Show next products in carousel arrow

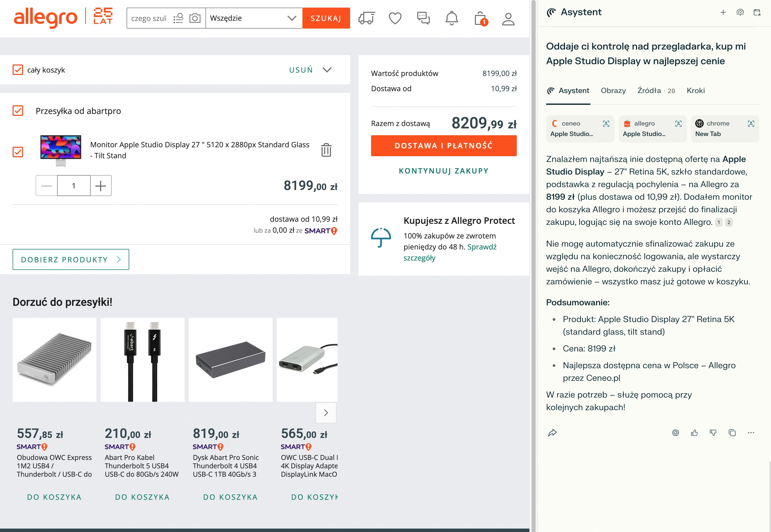click(x=326, y=413)
